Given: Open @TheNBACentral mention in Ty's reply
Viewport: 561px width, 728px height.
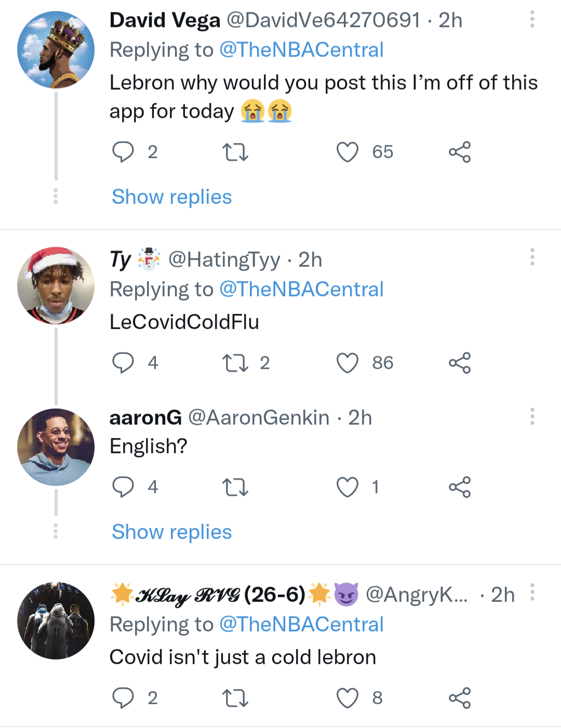Looking at the screenshot, I should point(301,289).
